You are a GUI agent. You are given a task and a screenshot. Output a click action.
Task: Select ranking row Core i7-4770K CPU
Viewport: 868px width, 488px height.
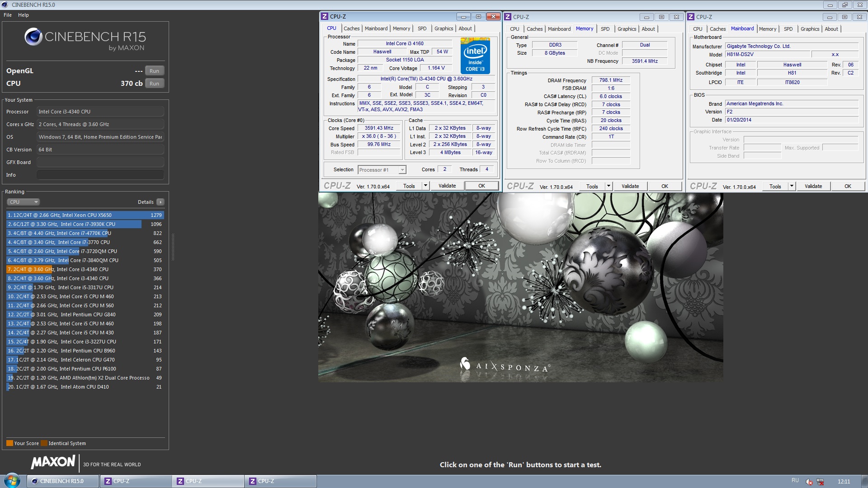(85, 233)
